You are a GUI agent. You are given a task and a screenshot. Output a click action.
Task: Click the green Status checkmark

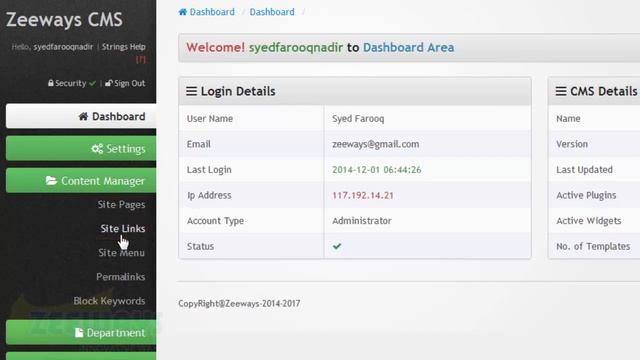(337, 246)
